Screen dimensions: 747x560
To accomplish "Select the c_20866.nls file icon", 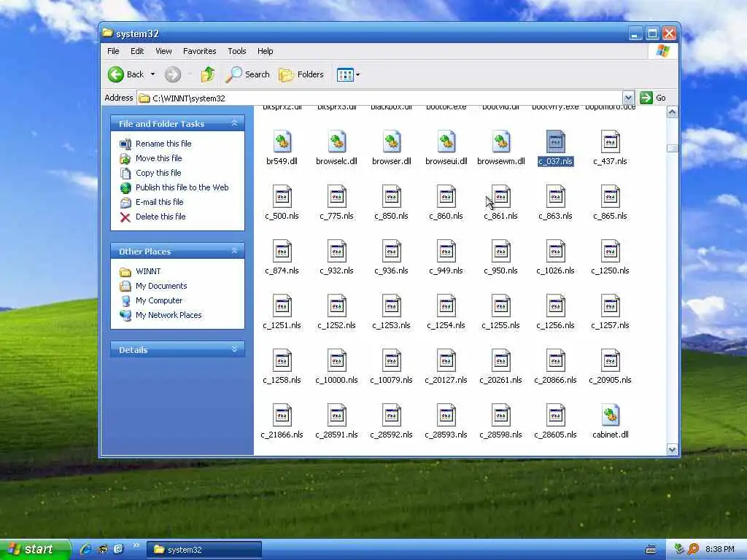I will tap(555, 360).
